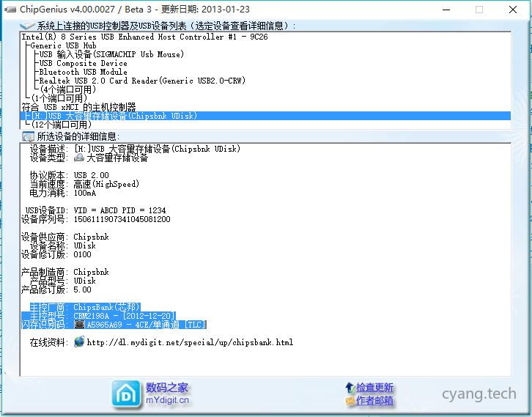Click the 100mA power consumption value
The image size is (532, 417).
click(x=85, y=193)
